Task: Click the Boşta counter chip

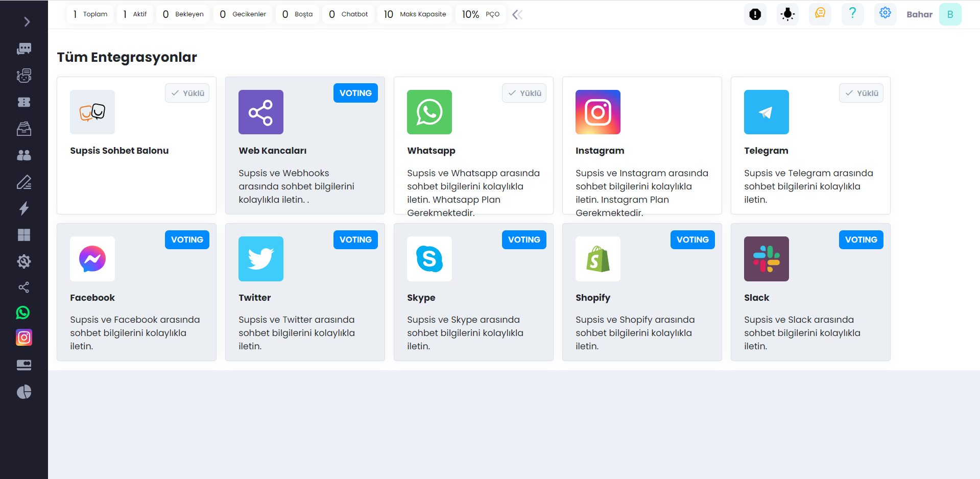Action: click(297, 14)
